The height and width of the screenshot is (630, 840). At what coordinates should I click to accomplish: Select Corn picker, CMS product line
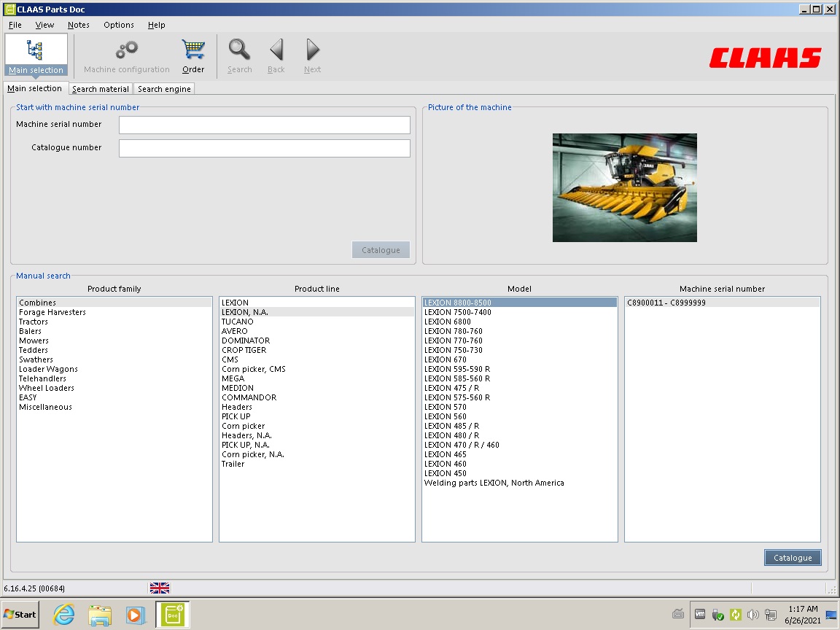point(316,369)
